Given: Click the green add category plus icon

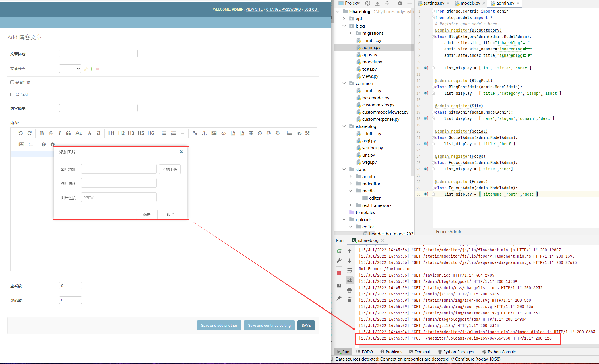Looking at the screenshot, I should coord(92,69).
